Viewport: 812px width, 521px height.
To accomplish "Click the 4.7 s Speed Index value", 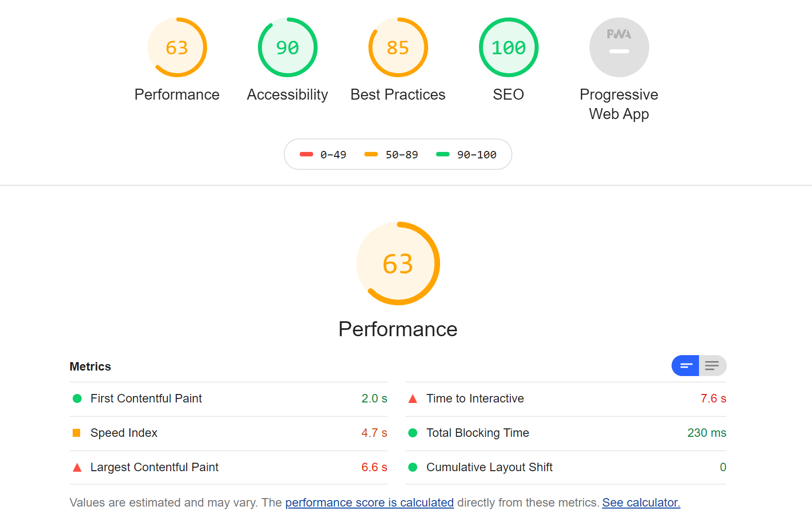I will 374,433.
